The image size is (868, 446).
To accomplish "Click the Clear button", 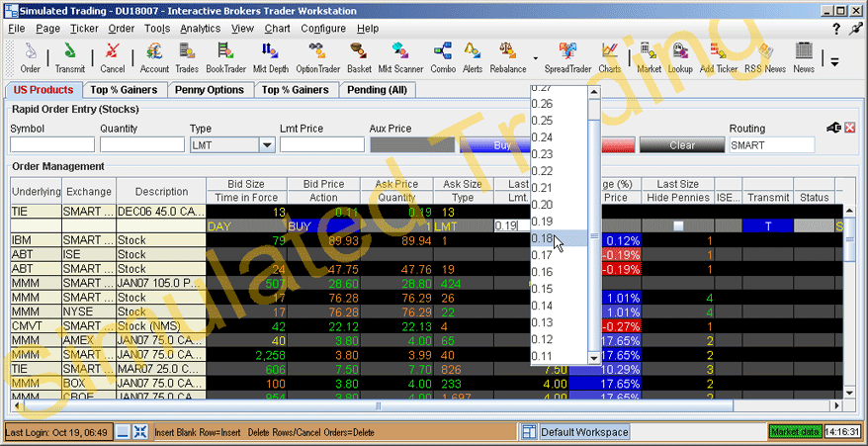I will coord(682,145).
